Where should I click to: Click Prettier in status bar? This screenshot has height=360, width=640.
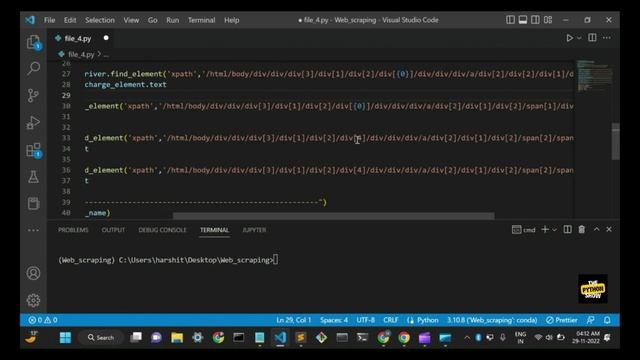562,320
